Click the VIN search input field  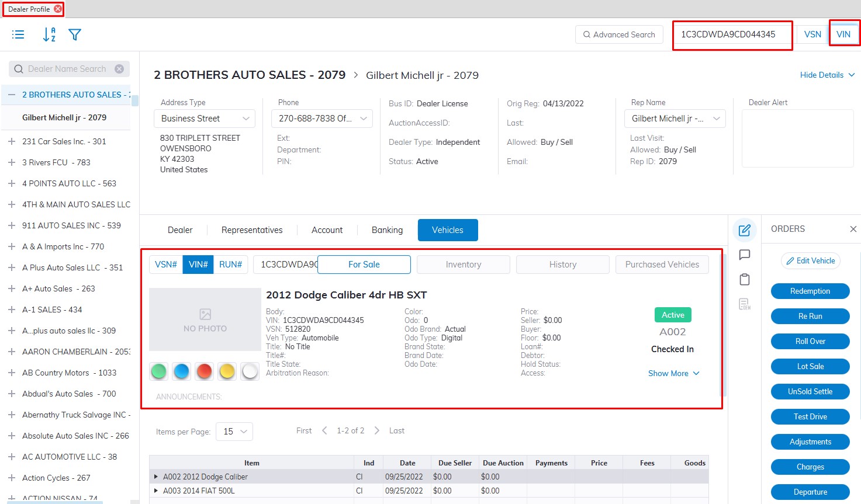732,34
